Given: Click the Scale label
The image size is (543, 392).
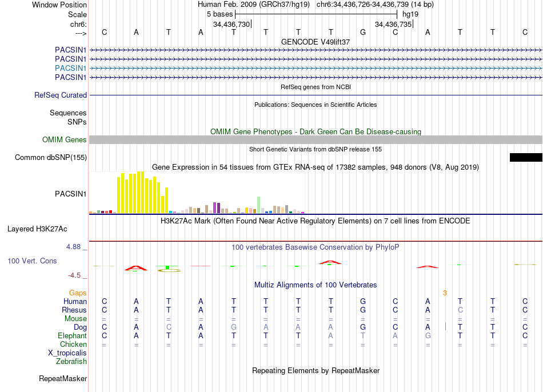Looking at the screenshot, I should (77, 14).
